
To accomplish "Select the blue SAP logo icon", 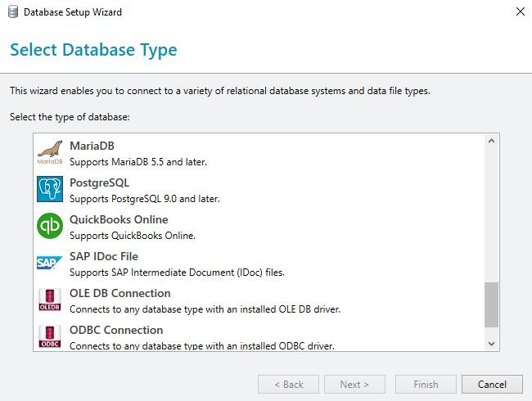I will point(50,263).
